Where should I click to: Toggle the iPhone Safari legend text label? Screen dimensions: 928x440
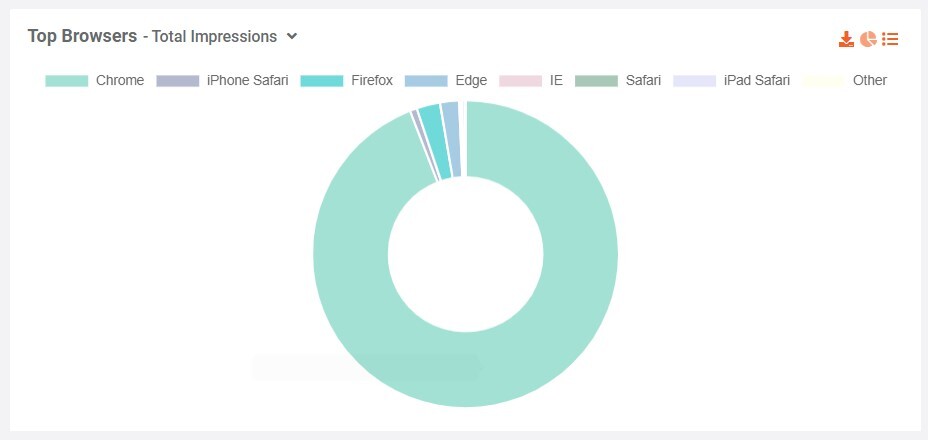pyautogui.click(x=247, y=80)
